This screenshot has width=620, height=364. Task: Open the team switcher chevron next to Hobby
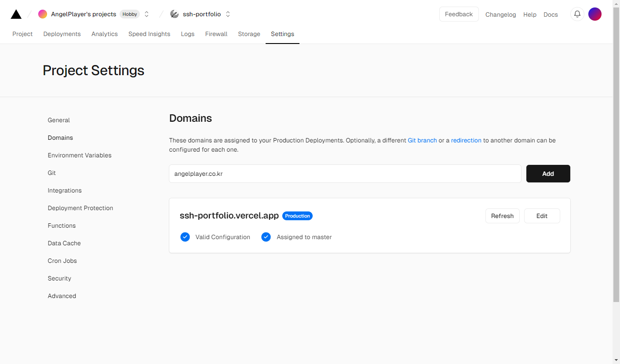pyautogui.click(x=147, y=14)
